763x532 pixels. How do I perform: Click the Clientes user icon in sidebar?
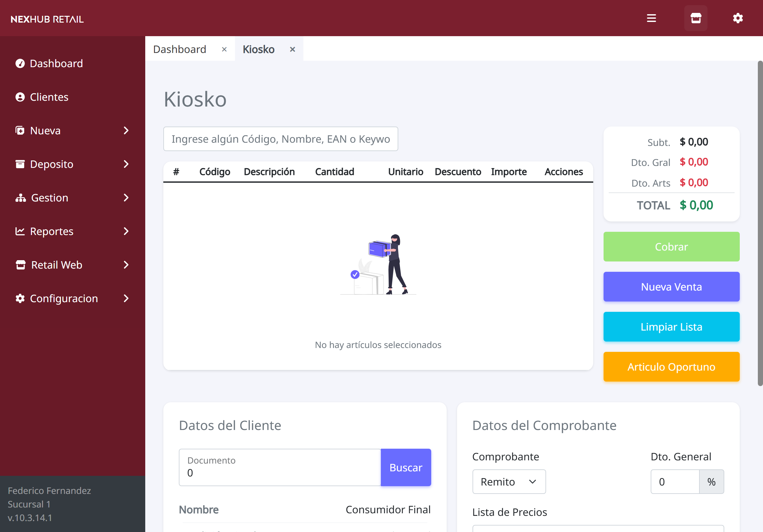[x=20, y=97]
